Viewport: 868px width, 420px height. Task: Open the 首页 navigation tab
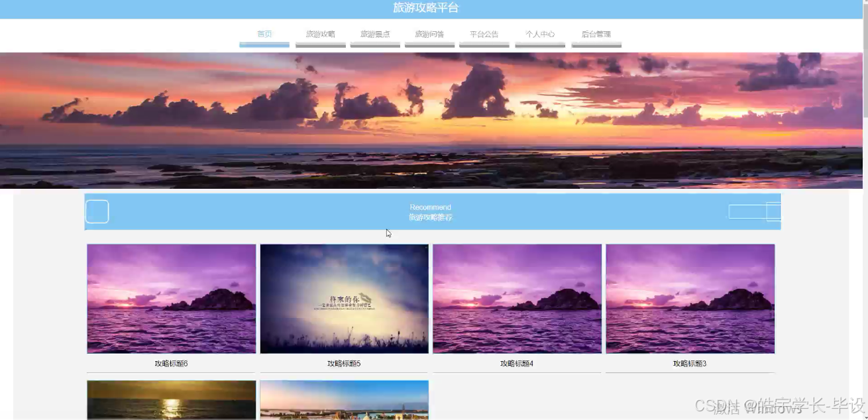[264, 34]
